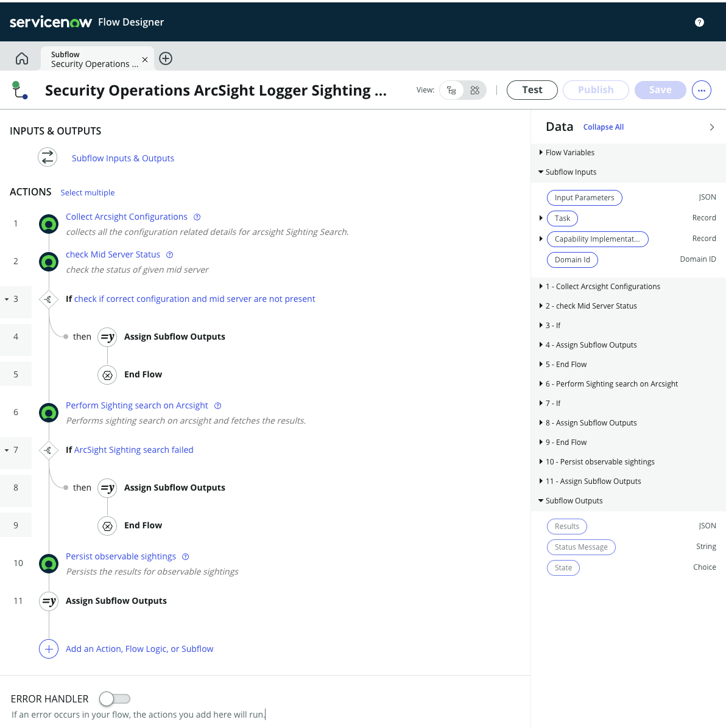Click the Subflow Inputs & Outputs arrows icon
Screen dimensions: 726x728
[x=48, y=158]
